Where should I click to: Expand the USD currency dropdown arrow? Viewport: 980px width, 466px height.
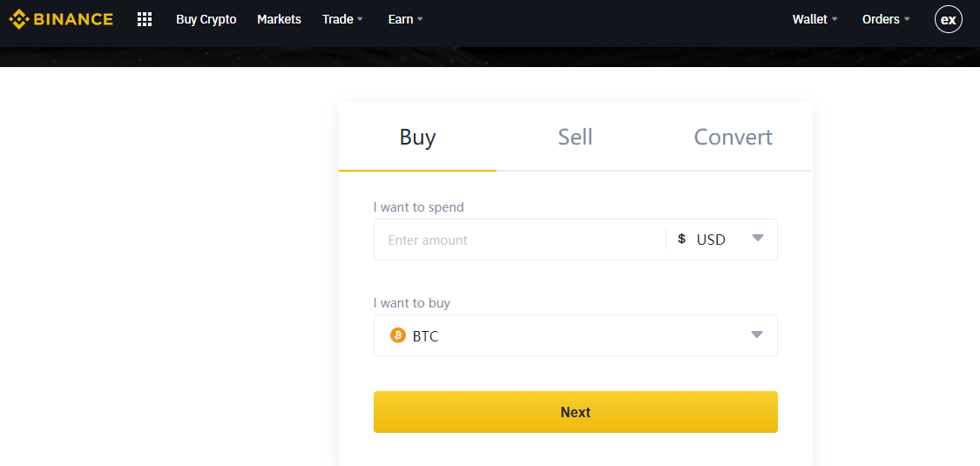(x=758, y=238)
